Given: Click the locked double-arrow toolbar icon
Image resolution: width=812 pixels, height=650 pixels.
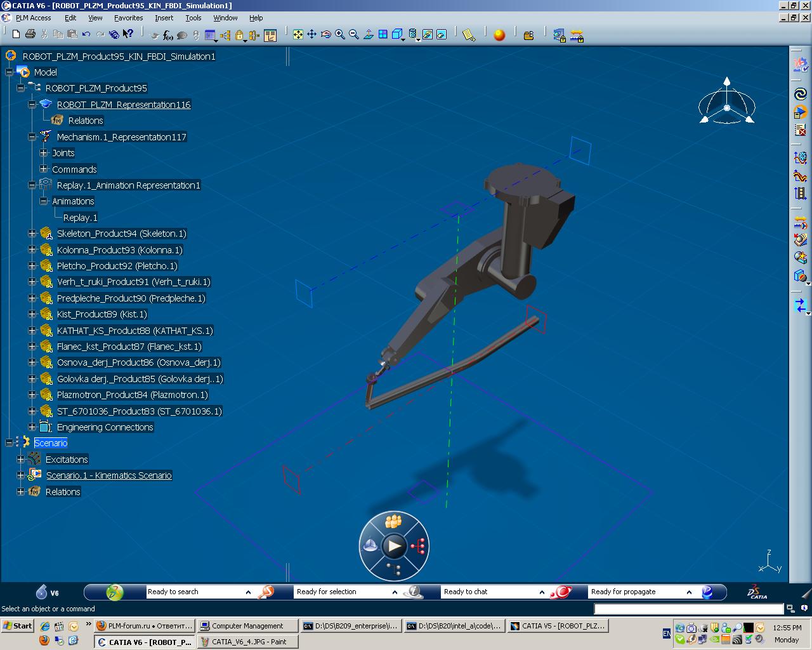Looking at the screenshot, I should tap(577, 36).
